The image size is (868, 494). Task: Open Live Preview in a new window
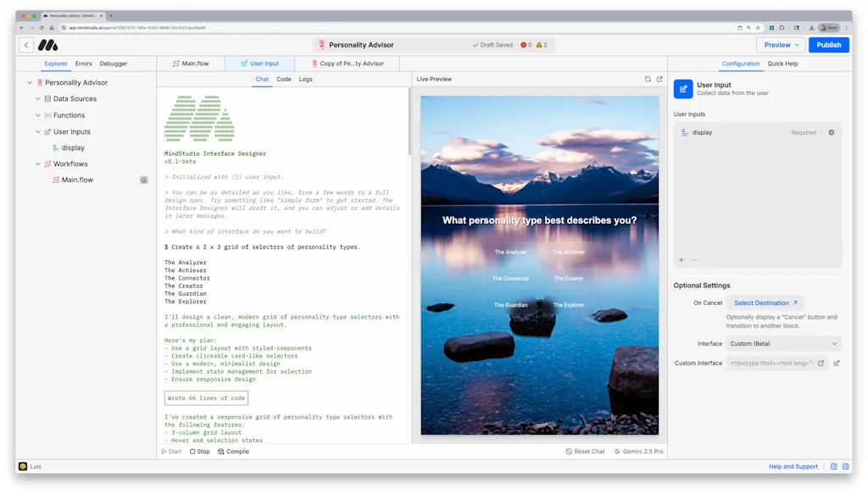[x=659, y=79]
